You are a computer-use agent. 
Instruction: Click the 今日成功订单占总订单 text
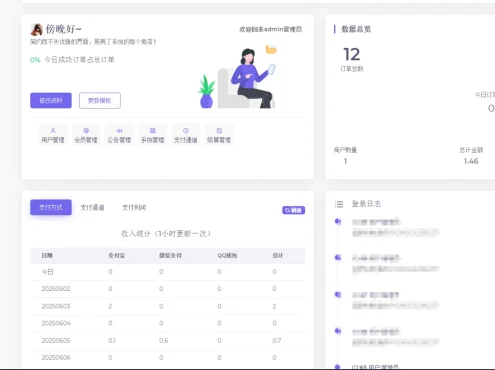79,60
